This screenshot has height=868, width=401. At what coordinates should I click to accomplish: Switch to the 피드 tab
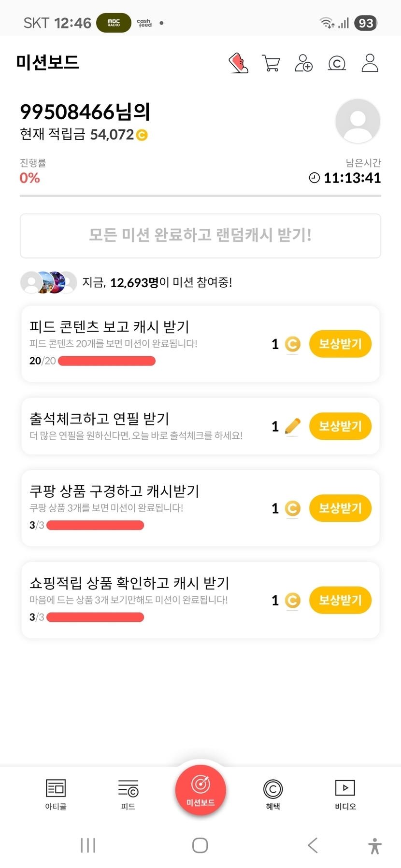coord(128,794)
